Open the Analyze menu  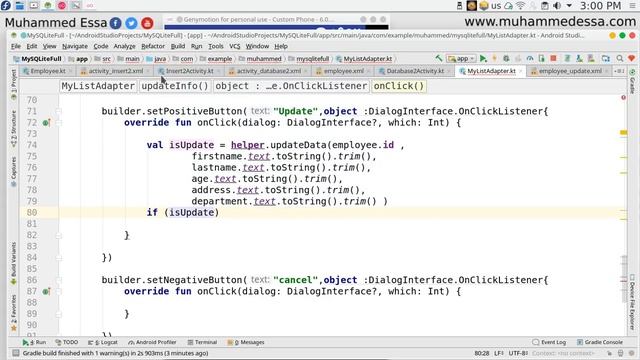(x=124, y=46)
